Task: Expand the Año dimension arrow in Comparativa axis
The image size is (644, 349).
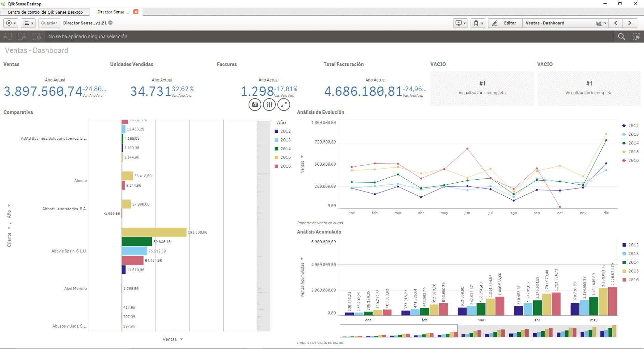Action: [x=9, y=206]
